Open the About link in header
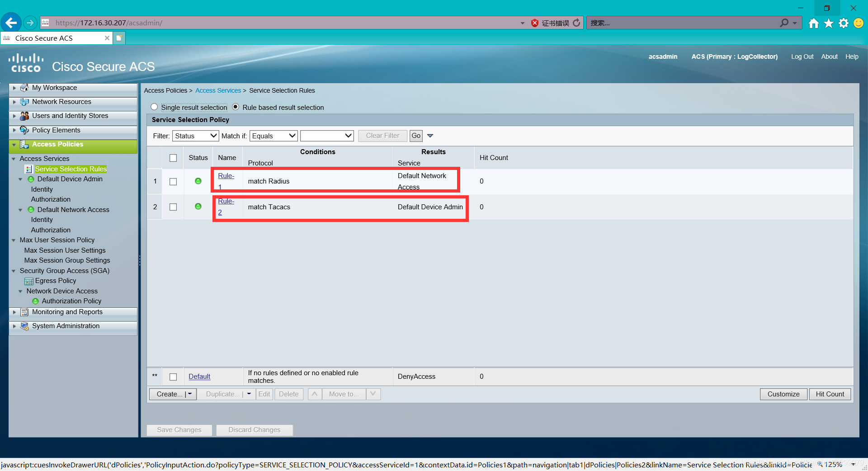Screen dimensions: 868x471 coord(829,57)
